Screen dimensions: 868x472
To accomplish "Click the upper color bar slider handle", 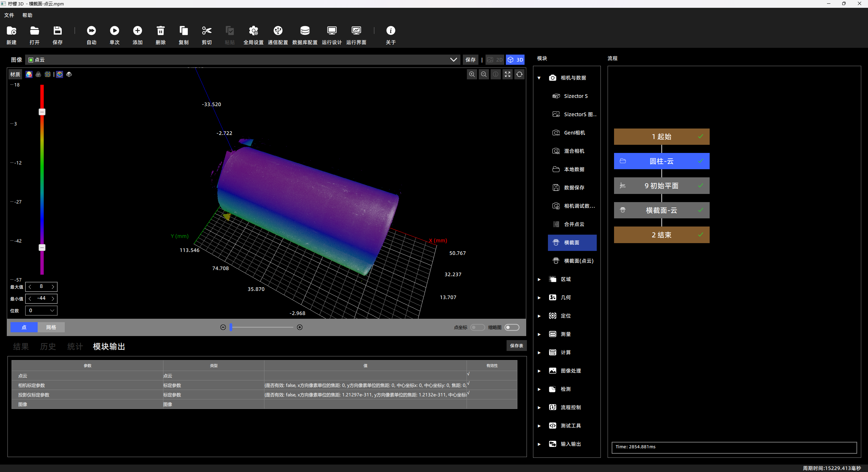I will [42, 112].
